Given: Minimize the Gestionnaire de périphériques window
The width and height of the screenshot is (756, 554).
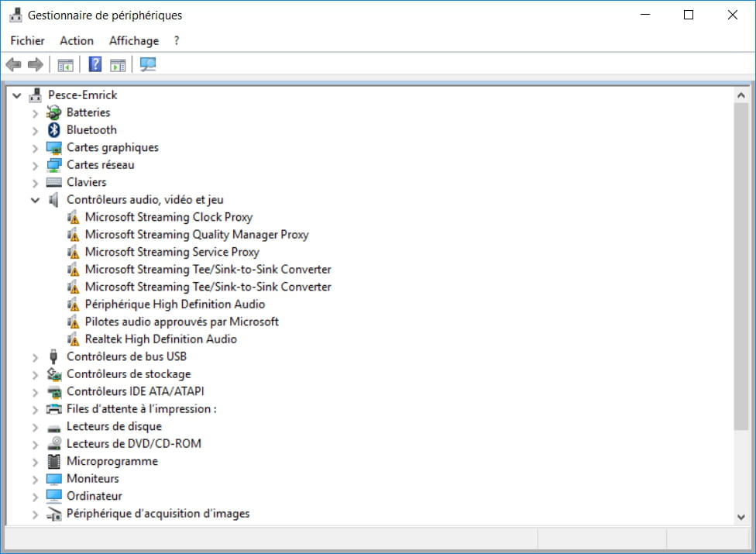Looking at the screenshot, I should click(645, 15).
